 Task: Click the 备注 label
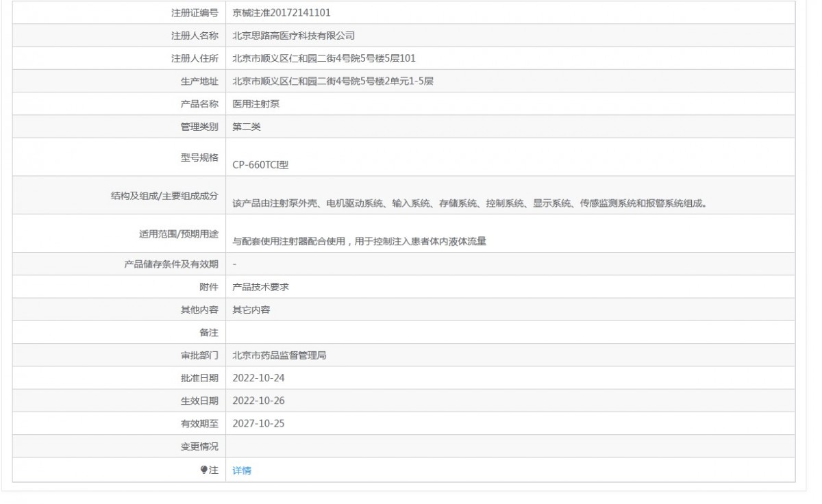coord(209,333)
